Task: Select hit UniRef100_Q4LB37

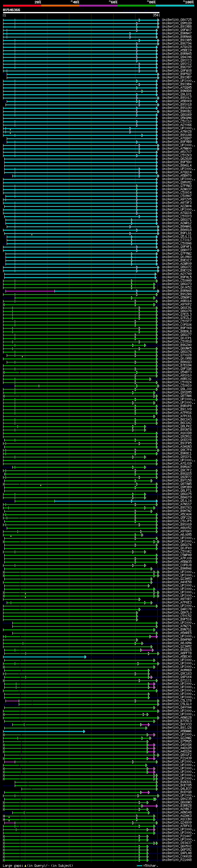Action: [177, 789]
